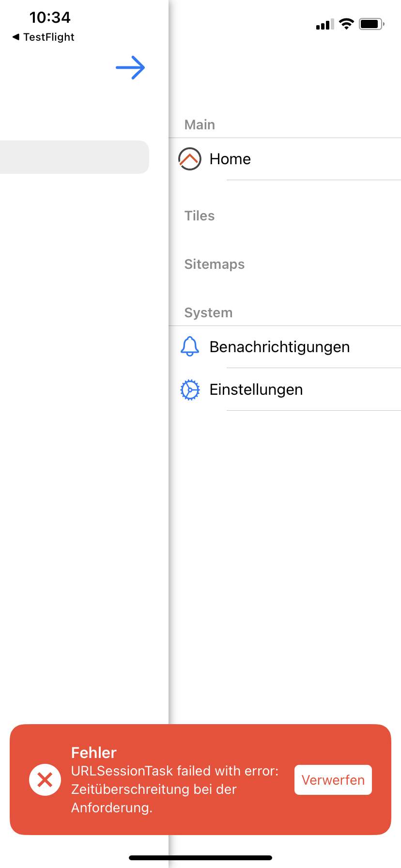Dismiss the error with Verwerfen
Screen dimensions: 401x868
(x=333, y=780)
